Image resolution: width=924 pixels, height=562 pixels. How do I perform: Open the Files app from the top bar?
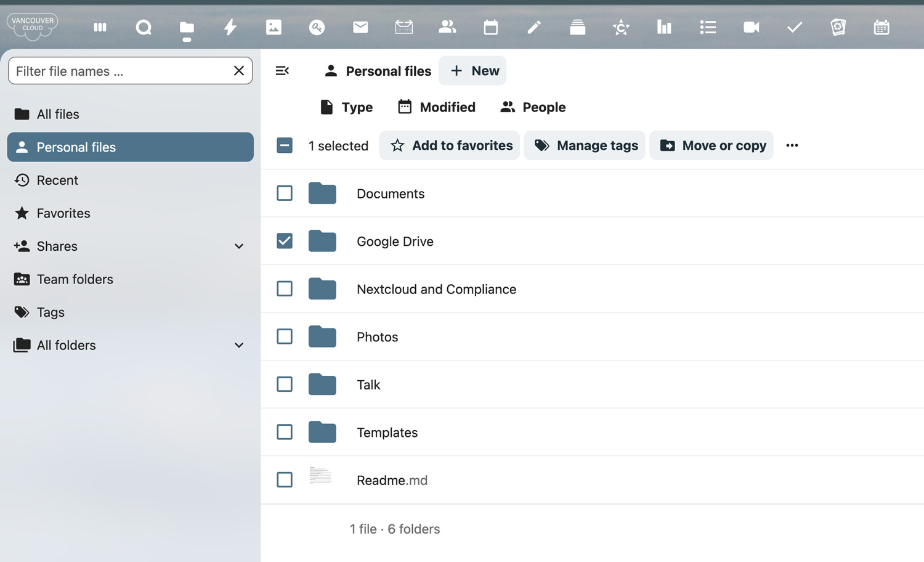(186, 27)
